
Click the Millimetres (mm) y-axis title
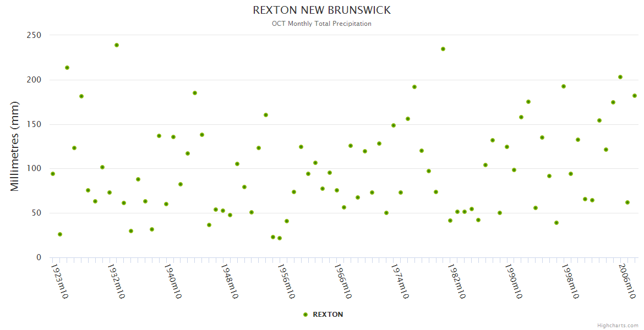(x=15, y=146)
